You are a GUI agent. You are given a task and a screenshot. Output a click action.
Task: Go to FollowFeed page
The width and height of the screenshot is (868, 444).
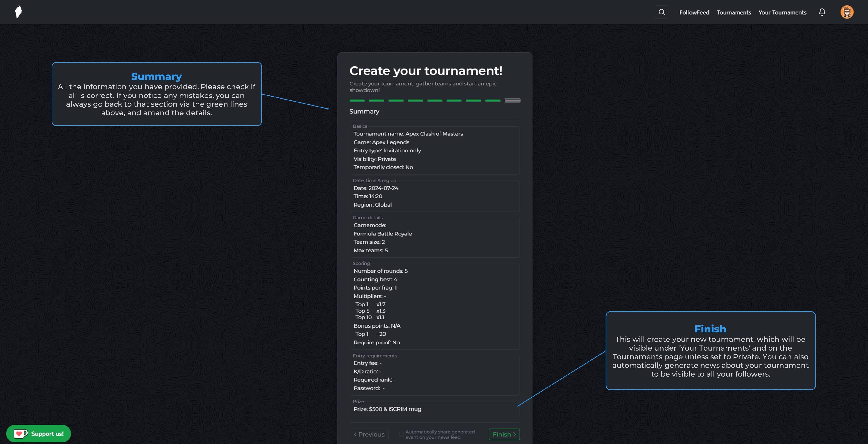pyautogui.click(x=694, y=12)
